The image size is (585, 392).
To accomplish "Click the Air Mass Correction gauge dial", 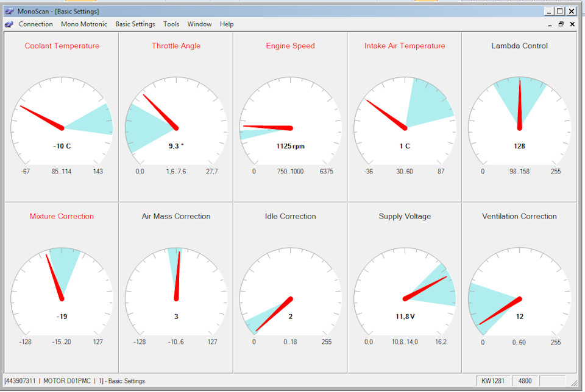I will coord(176,291).
